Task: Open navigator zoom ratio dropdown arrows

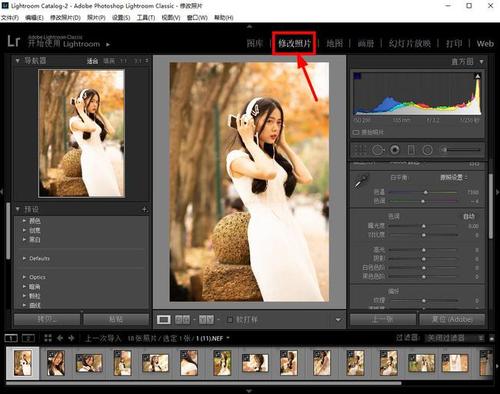Action: pyautogui.click(x=147, y=61)
